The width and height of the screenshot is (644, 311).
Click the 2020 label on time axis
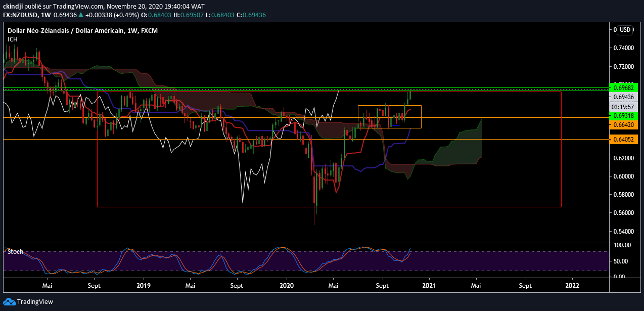[x=287, y=285]
